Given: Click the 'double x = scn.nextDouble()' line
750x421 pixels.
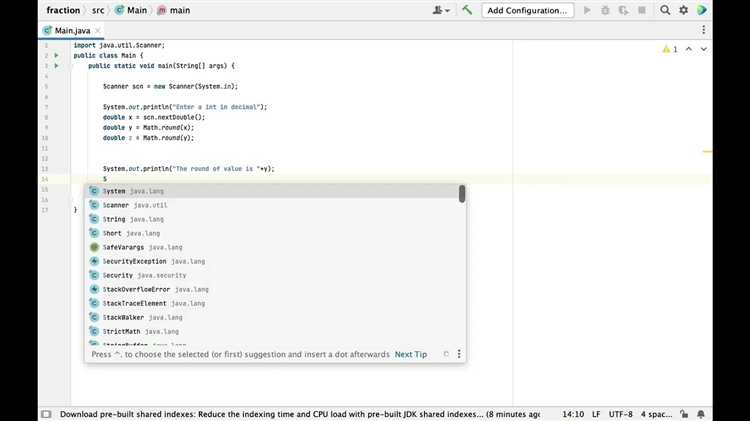Looking at the screenshot, I should [154, 117].
